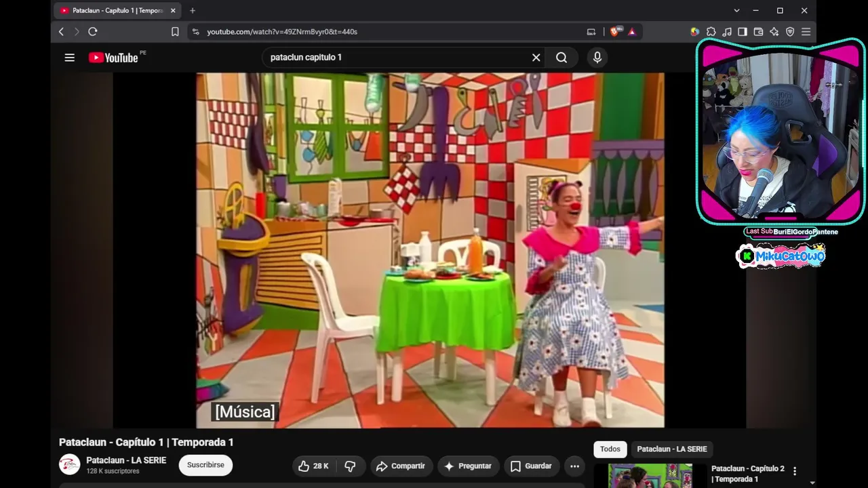Open the Pataclaun - LA SERIE channel name
The height and width of the screenshot is (488, 868).
[126, 461]
